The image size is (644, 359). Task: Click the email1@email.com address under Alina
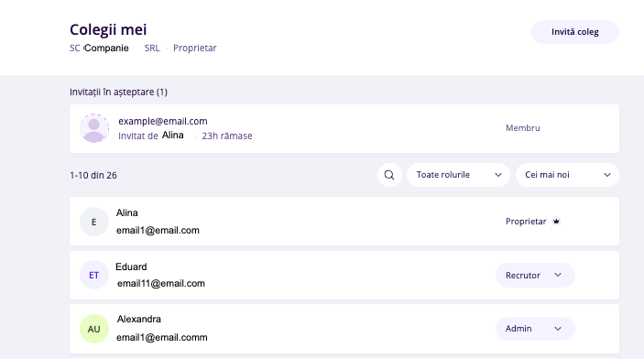pyautogui.click(x=158, y=231)
